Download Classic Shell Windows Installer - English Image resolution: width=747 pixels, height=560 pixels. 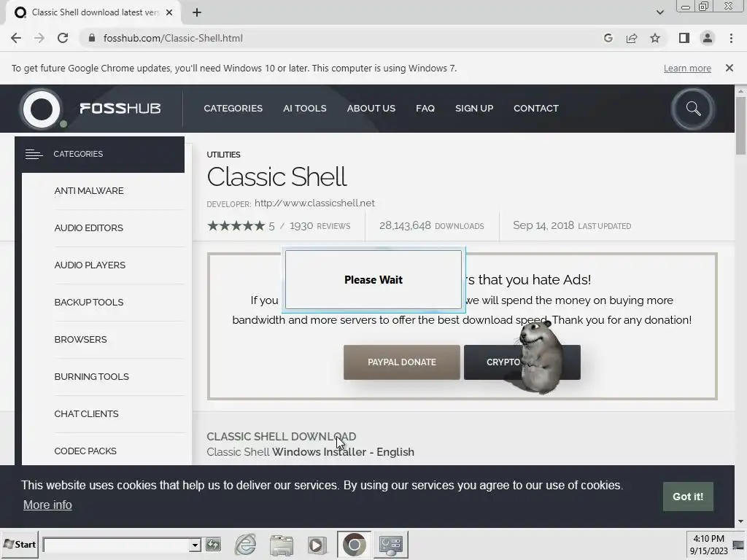tap(310, 452)
